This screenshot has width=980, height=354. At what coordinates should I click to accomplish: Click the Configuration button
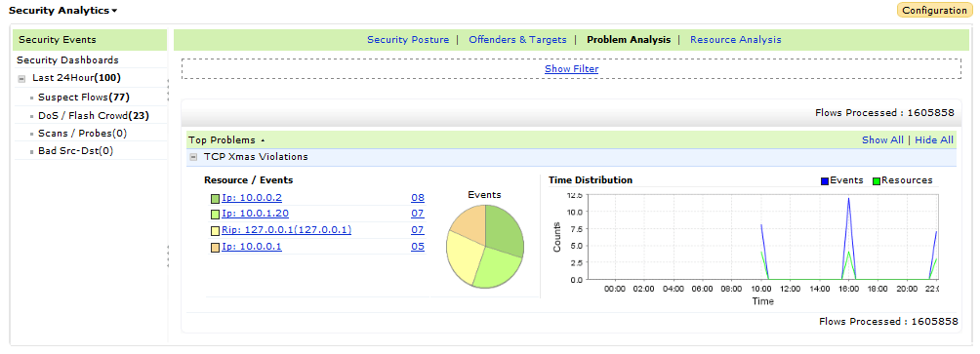[934, 11]
